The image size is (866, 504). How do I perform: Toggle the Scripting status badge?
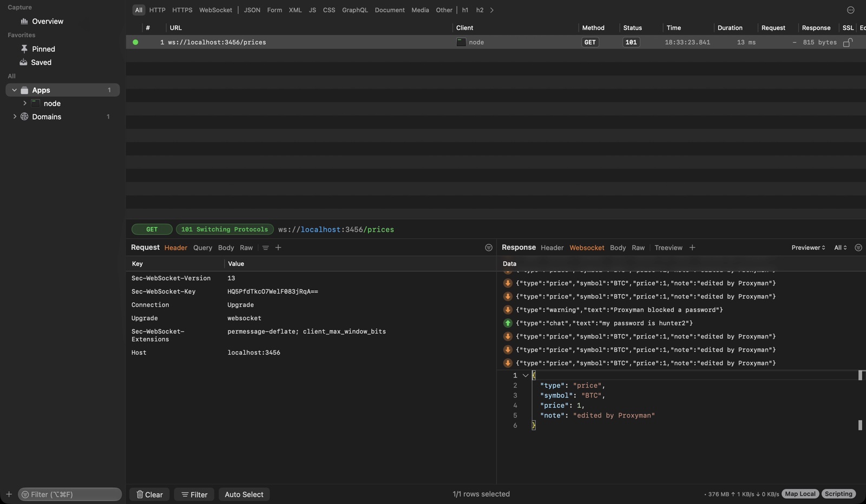[x=838, y=494]
